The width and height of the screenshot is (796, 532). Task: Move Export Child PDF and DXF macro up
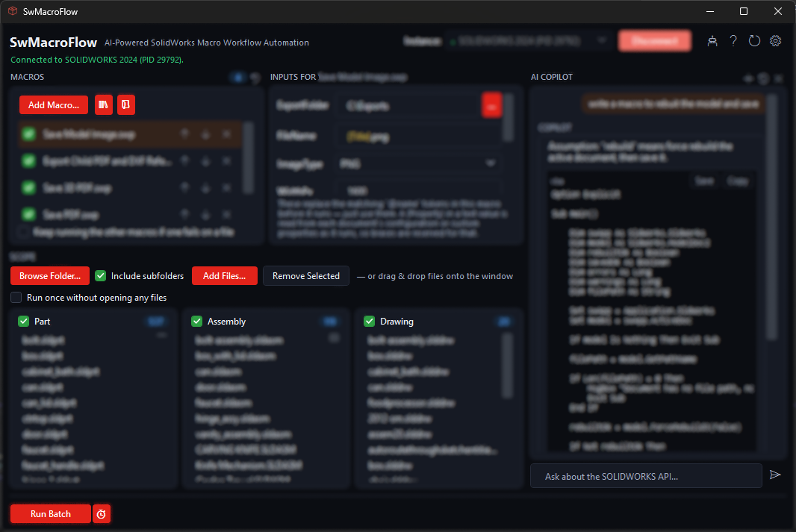point(184,160)
